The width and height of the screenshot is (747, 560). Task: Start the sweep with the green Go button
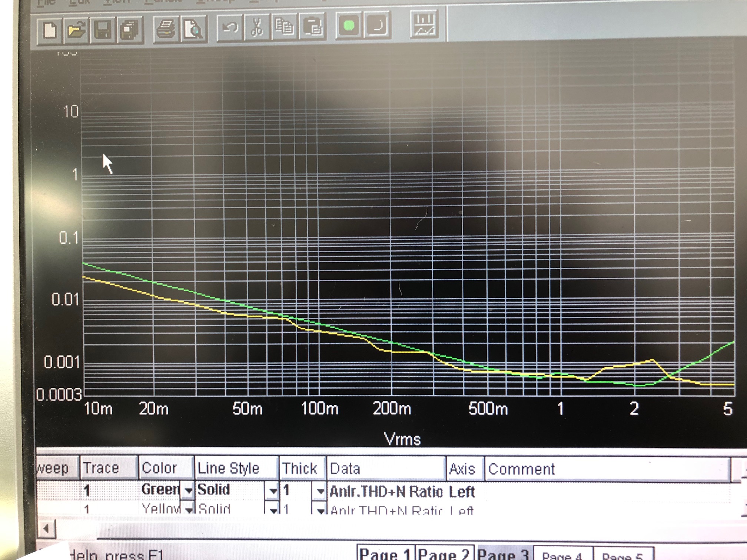(349, 26)
